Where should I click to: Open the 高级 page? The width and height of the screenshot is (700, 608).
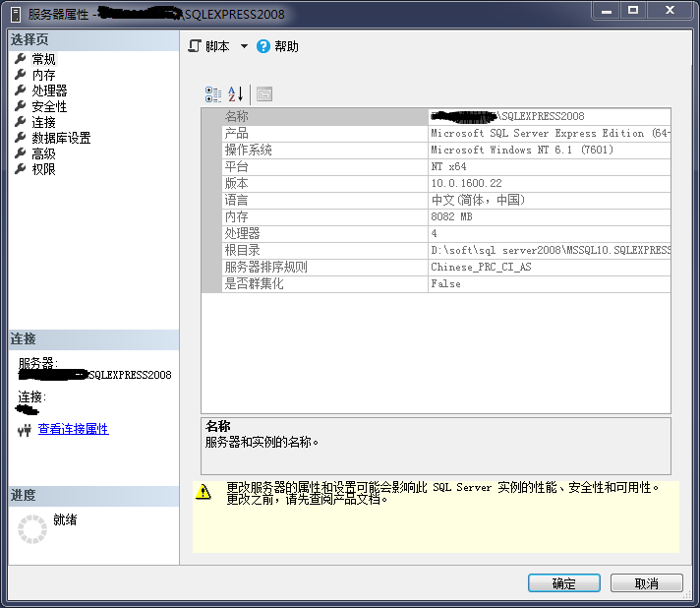click(x=43, y=153)
